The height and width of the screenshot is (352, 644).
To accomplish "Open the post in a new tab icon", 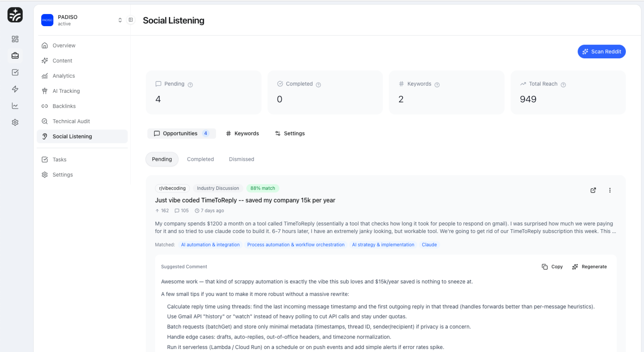I will tap(593, 190).
